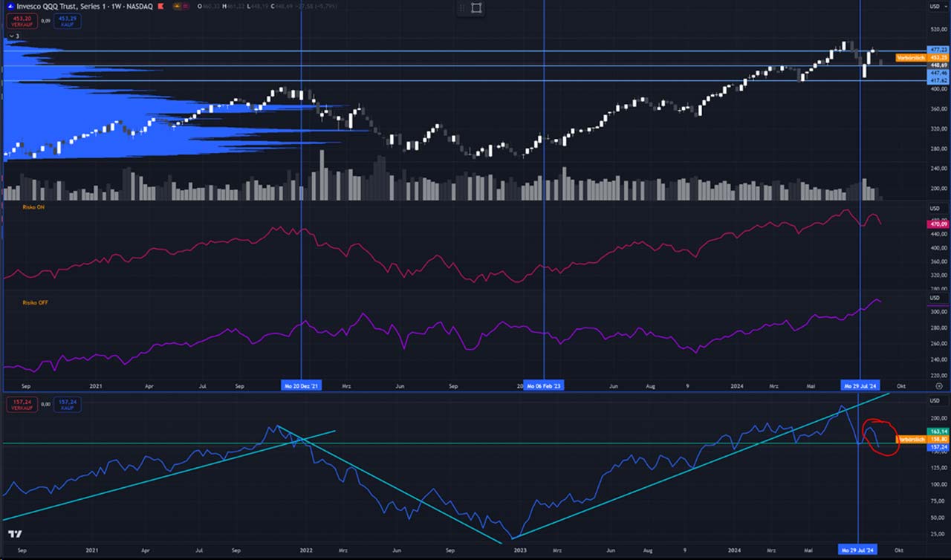Viewport: 951px width, 560px height.
Task: Click the 157,24 Verkauf button in lower chart
Action: tap(20, 405)
